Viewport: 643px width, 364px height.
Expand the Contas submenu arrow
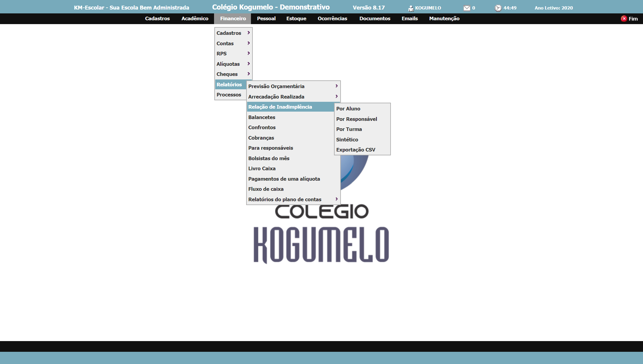[x=249, y=43]
